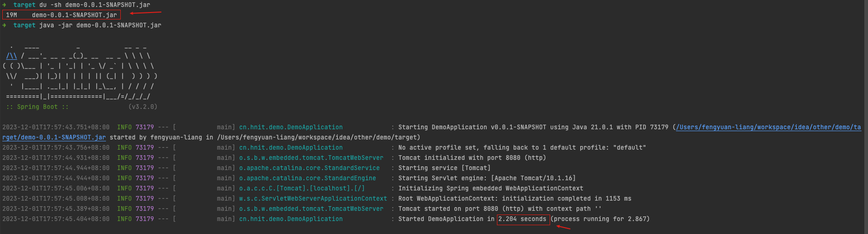Click the Root WebApplicationContext initialization completed message
This screenshot has height=234, width=868.
coord(515,199)
